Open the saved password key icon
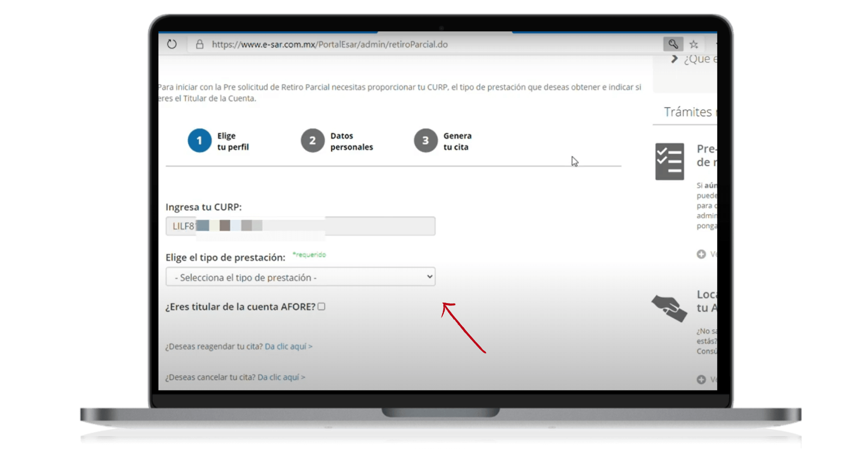868x462 pixels. [x=673, y=43]
